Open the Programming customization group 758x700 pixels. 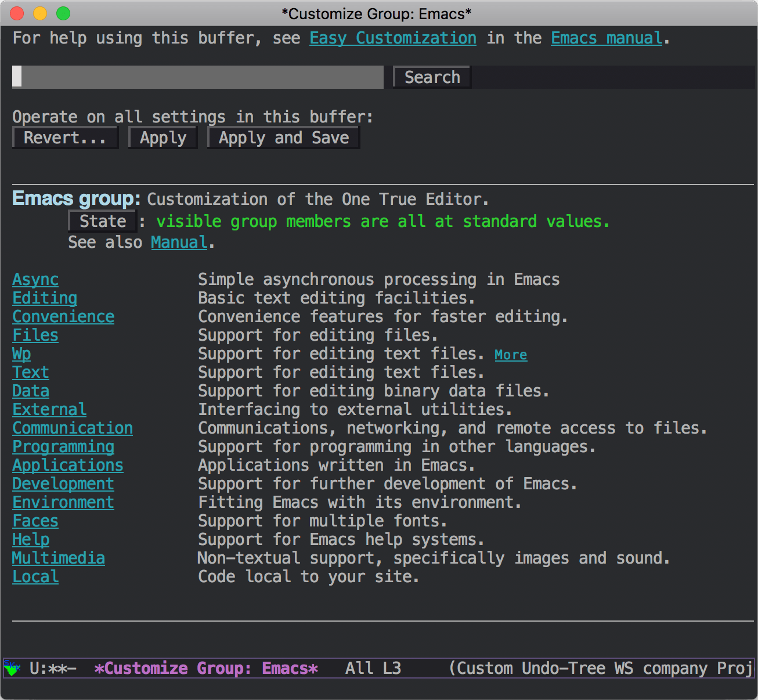point(63,447)
